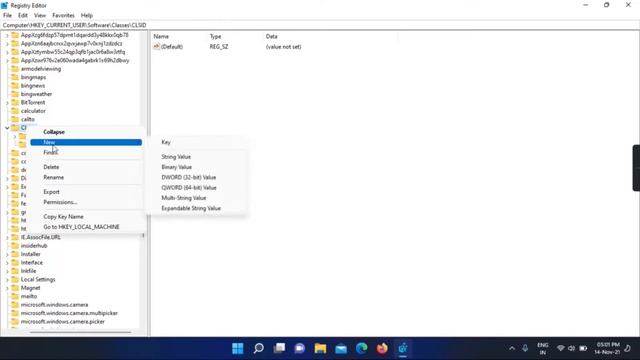Open the Help menu
Image resolution: width=640 pixels, height=360 pixels.
pos(87,16)
